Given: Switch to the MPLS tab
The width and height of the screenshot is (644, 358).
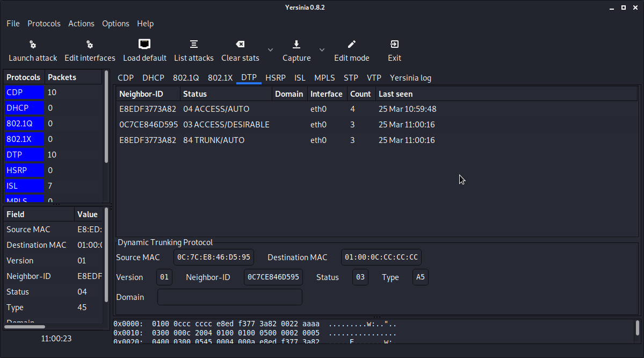Looking at the screenshot, I should pos(324,78).
